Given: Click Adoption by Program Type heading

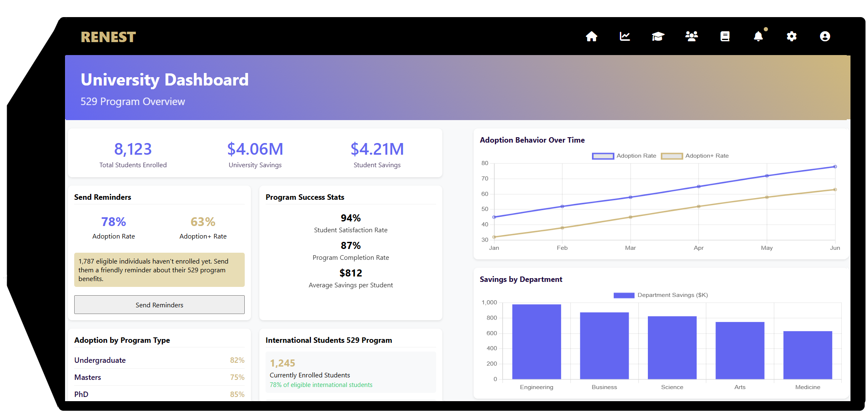Looking at the screenshot, I should tap(122, 340).
